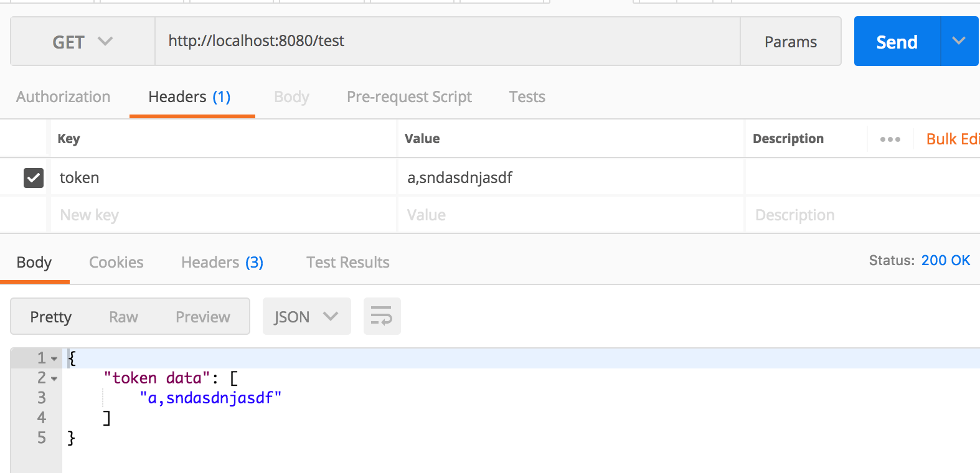The height and width of the screenshot is (473, 980).
Task: Open the response Headers (3) tab
Action: [x=222, y=262]
